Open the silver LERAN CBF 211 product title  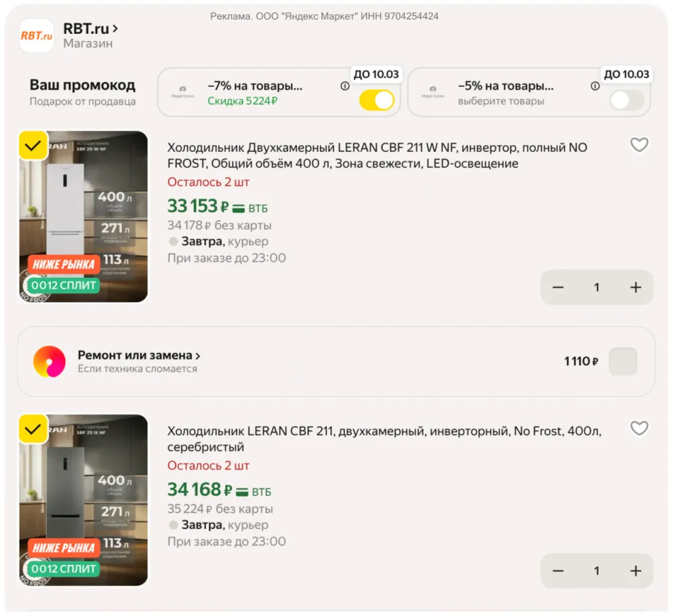[x=384, y=439]
